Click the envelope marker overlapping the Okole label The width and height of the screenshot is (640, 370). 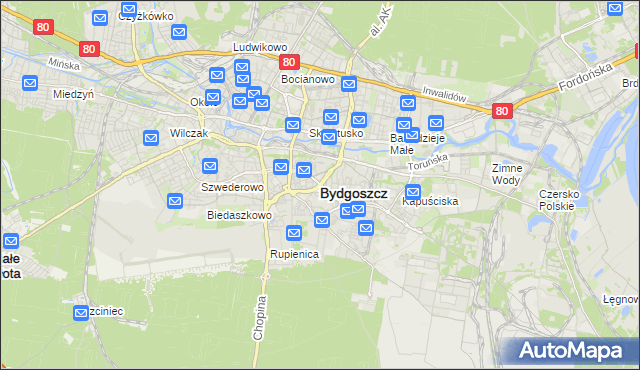pyautogui.click(x=213, y=97)
